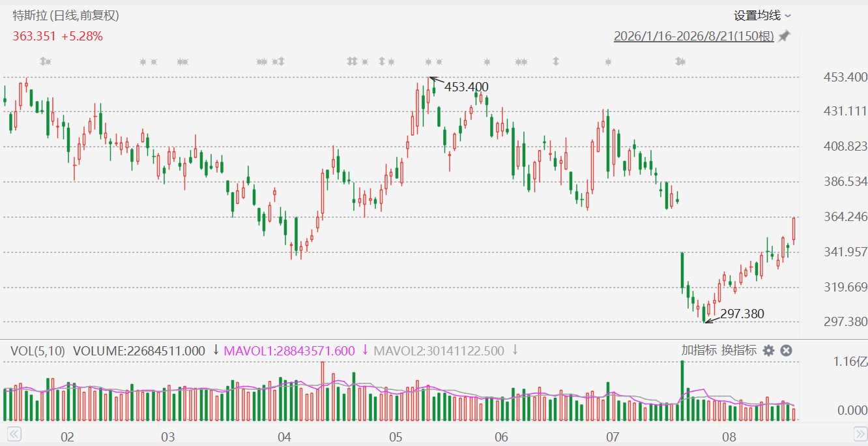The width and height of the screenshot is (868, 446).
Task: Click the 297.380 low-price annotation label
Action: 742,314
